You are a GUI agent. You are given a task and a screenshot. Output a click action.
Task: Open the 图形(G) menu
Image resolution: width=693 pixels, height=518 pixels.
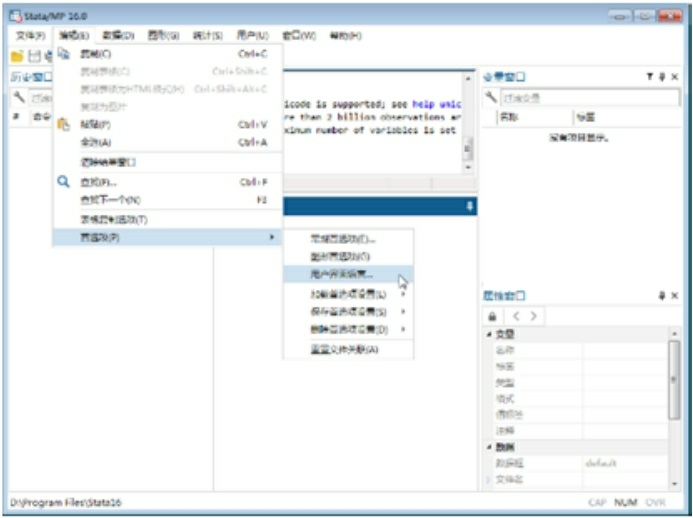point(163,36)
